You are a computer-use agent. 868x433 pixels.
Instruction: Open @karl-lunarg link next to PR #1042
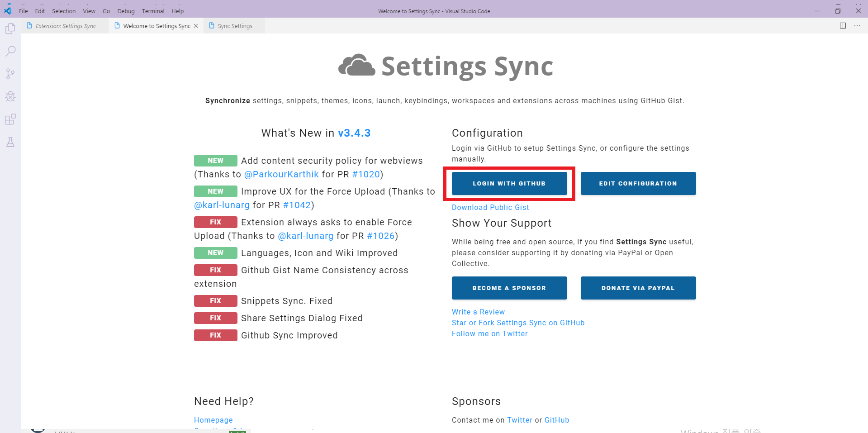222,205
